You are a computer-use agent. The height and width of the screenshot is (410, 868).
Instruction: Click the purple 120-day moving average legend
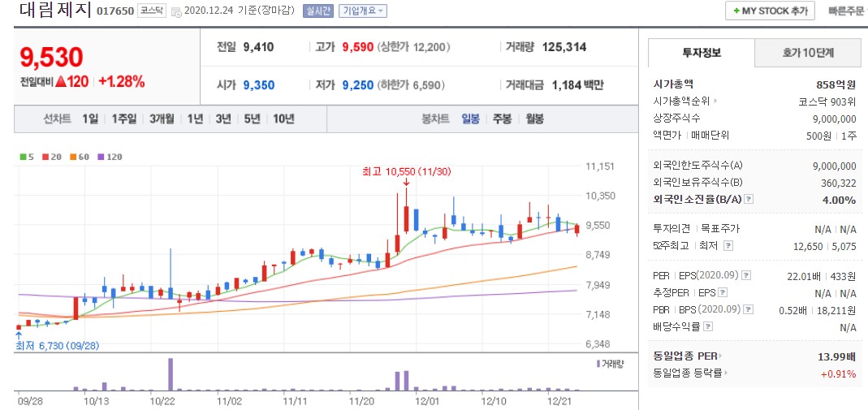(109, 158)
